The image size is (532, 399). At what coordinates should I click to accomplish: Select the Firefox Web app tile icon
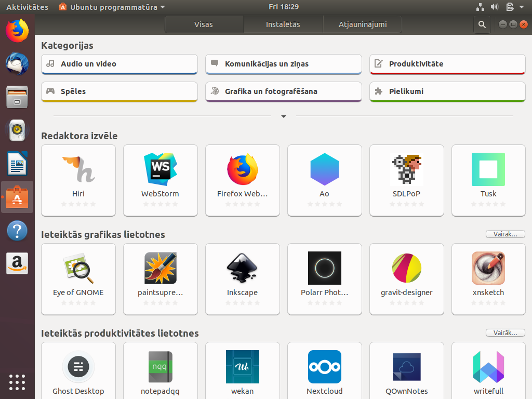coord(243,169)
